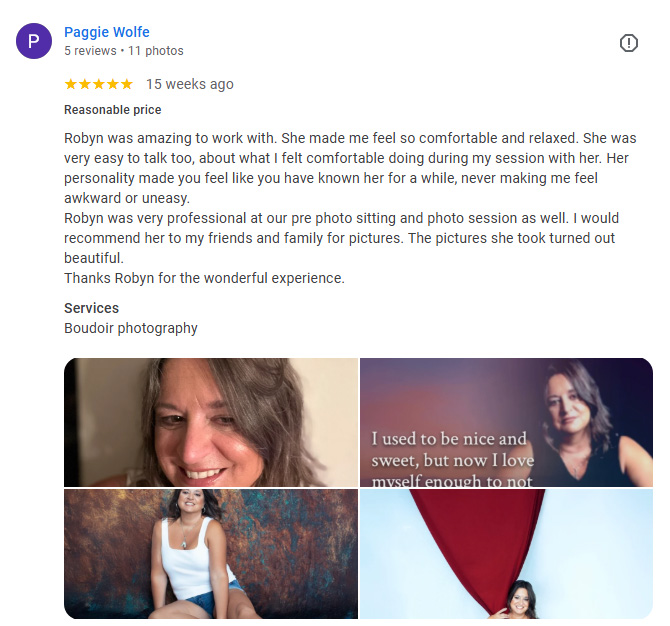
Task: Click the "Boudoir photography" service text
Action: 131,328
